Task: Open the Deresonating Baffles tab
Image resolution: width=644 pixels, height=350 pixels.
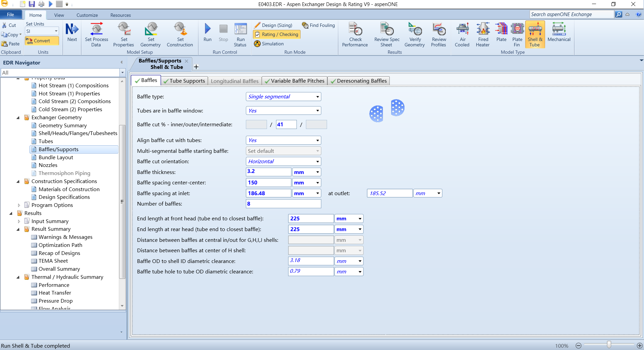Action: tap(359, 81)
